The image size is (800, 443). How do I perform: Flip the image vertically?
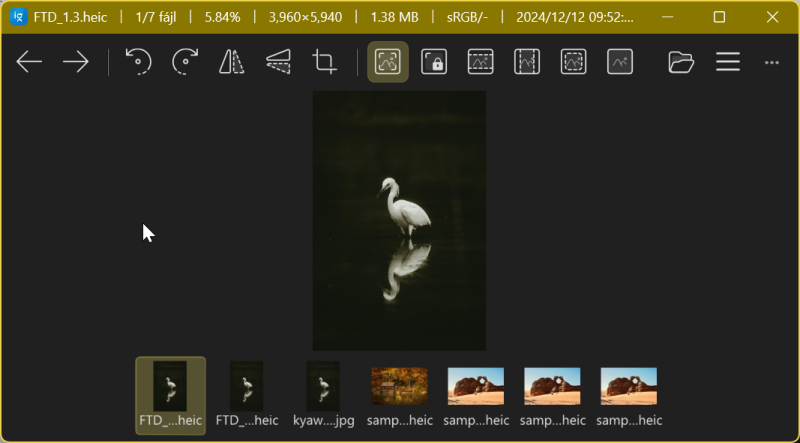278,62
